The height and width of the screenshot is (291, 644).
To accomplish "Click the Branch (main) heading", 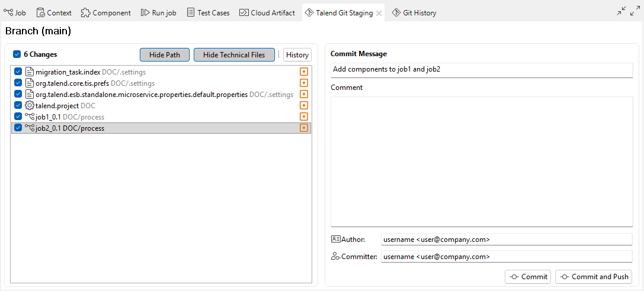I will point(39,31).
